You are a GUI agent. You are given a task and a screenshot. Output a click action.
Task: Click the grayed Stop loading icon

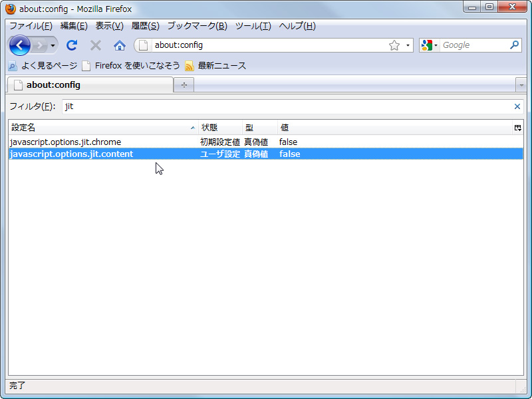tap(95, 45)
